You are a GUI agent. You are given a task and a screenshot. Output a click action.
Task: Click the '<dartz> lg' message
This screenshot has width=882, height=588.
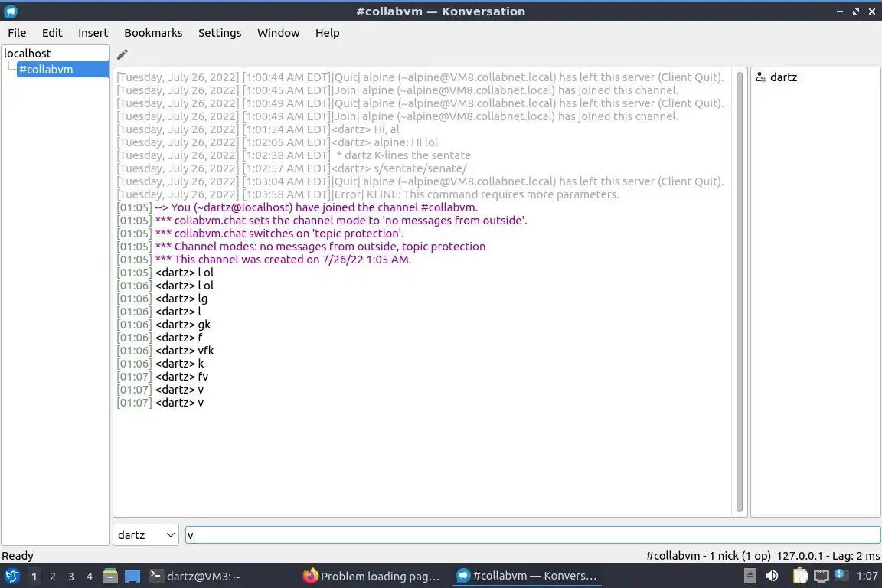coord(162,299)
